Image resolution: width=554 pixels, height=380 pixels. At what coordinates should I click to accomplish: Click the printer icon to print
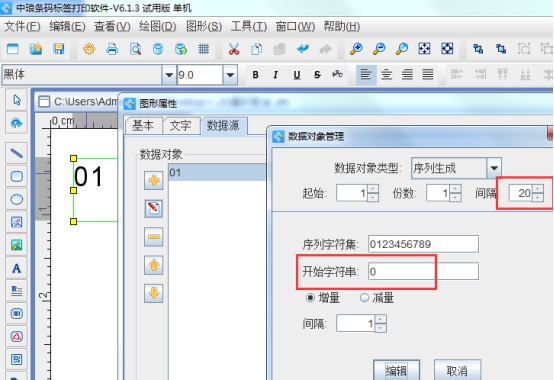click(x=112, y=49)
